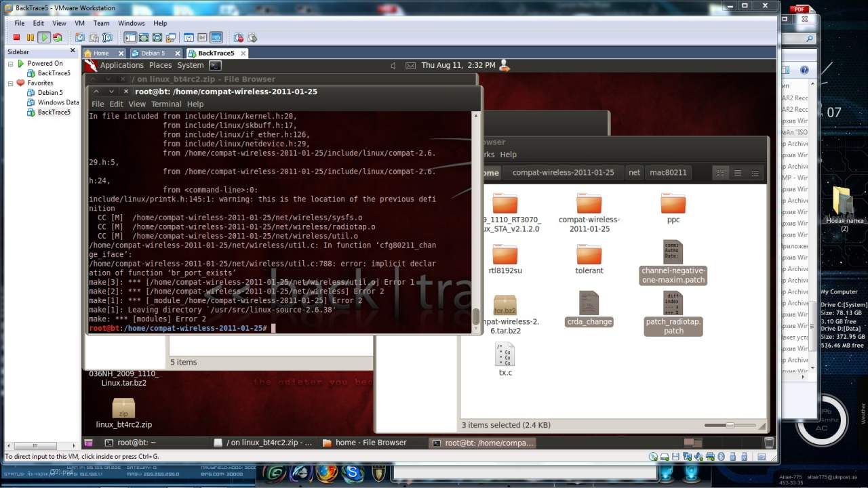Select the rtl8192su folder
Image resolution: width=868 pixels, height=488 pixels.
(505, 259)
